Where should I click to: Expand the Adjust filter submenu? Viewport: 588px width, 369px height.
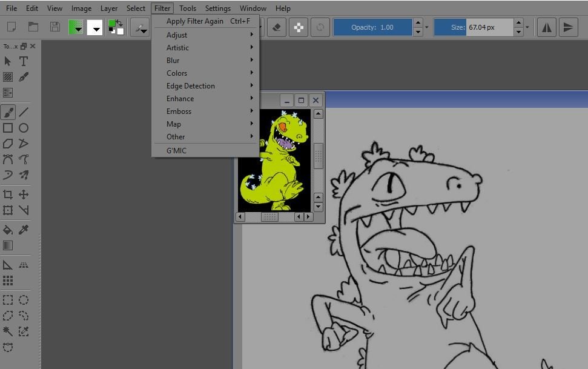(x=205, y=35)
